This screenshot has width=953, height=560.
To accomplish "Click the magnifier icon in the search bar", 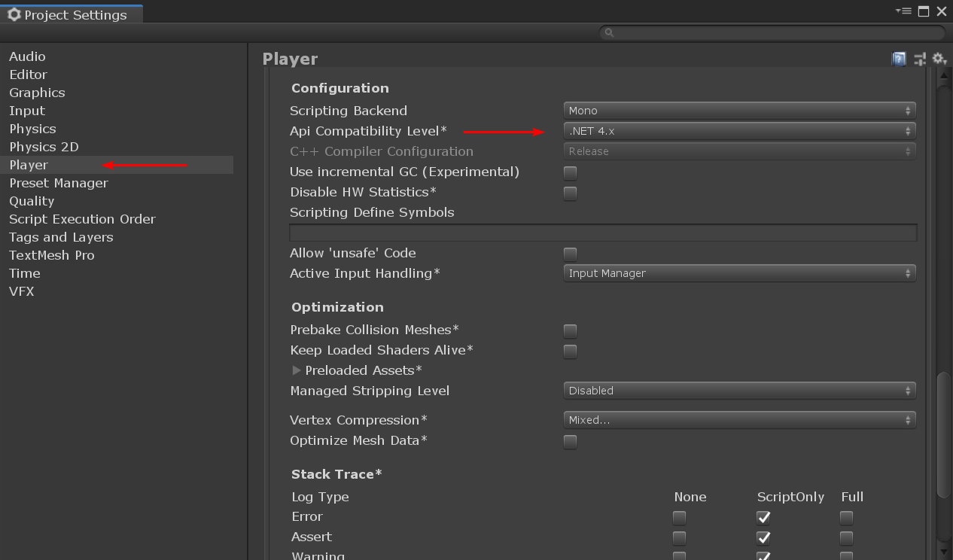I will tap(608, 33).
